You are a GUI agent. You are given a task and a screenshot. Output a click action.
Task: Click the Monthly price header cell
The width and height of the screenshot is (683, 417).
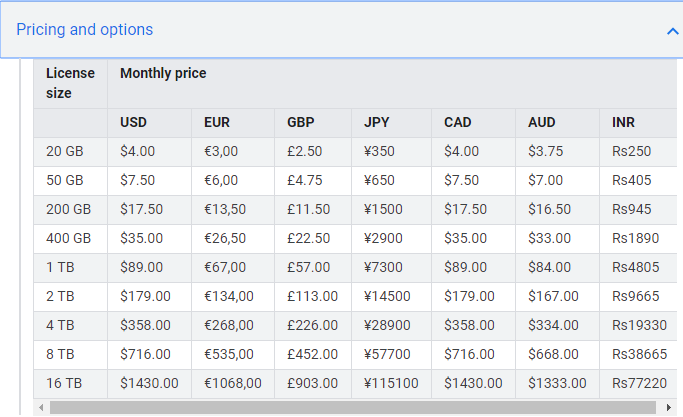click(392, 84)
